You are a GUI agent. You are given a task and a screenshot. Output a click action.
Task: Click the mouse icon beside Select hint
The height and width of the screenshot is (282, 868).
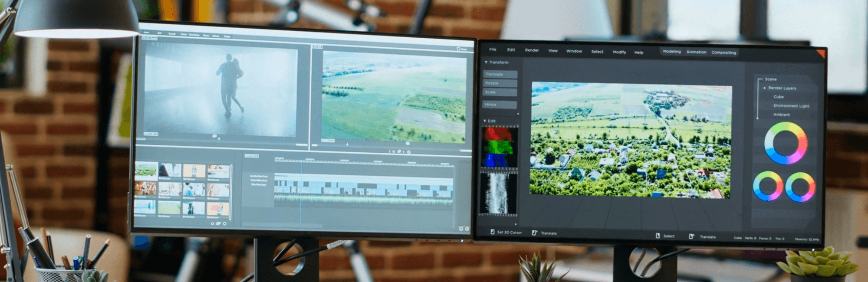coord(658,236)
